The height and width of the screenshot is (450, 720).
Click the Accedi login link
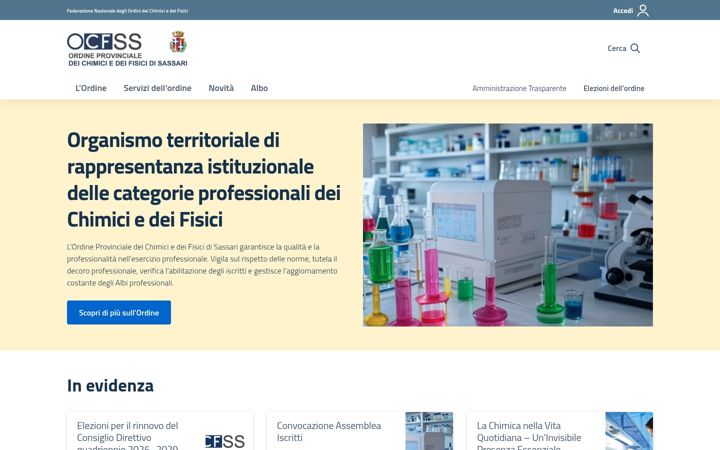coord(623,11)
